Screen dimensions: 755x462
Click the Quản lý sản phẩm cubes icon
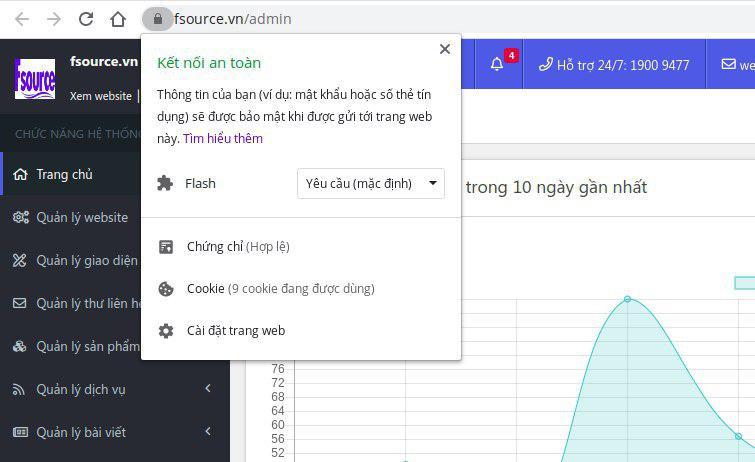tap(20, 346)
